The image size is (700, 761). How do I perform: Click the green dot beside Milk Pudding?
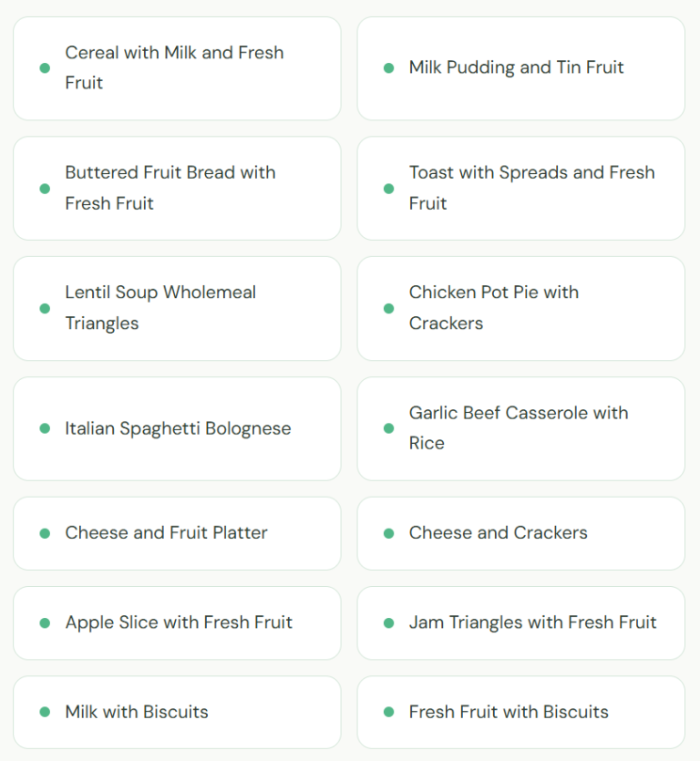point(389,68)
